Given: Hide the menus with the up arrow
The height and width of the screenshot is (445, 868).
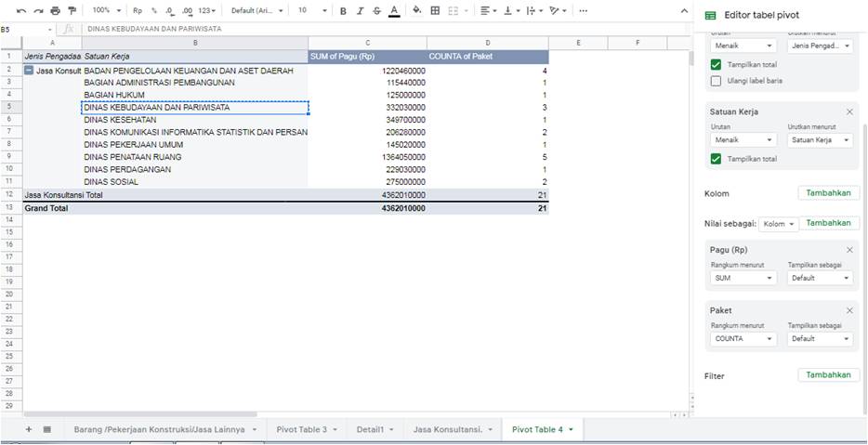Looking at the screenshot, I should (x=684, y=11).
